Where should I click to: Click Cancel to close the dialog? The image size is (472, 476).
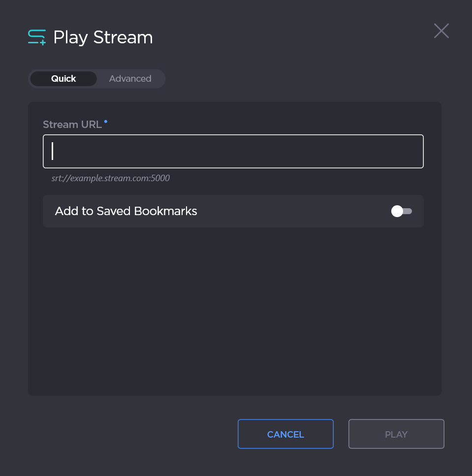[285, 434]
